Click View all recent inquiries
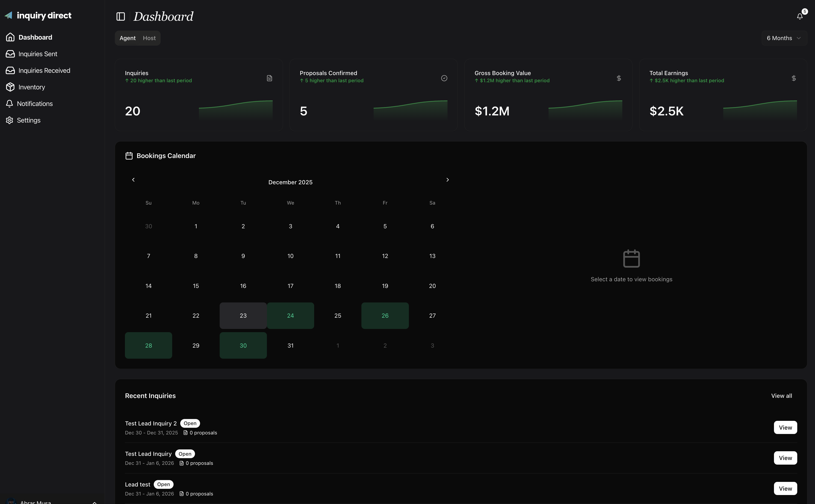Viewport: 815px width, 504px height. [x=781, y=396]
